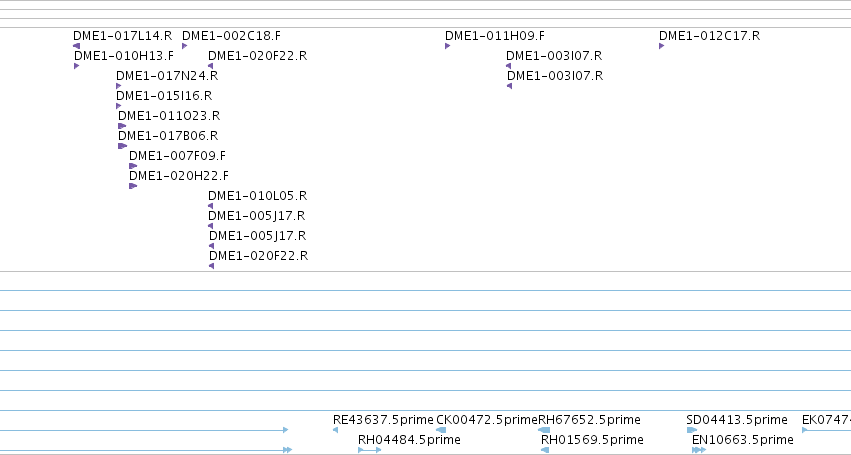Select the DME1-010H13.F label
This screenshot has width=851, height=455.
click(124, 56)
